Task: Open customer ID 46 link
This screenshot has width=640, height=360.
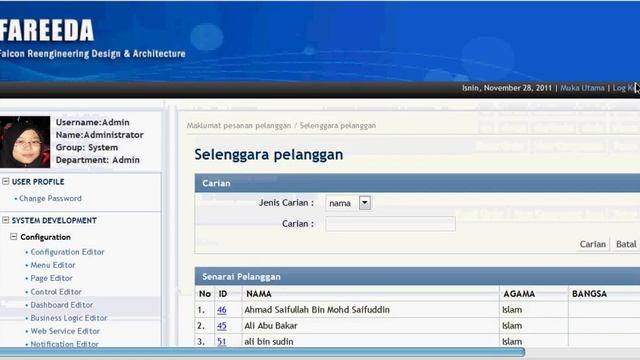Action: (x=222, y=310)
